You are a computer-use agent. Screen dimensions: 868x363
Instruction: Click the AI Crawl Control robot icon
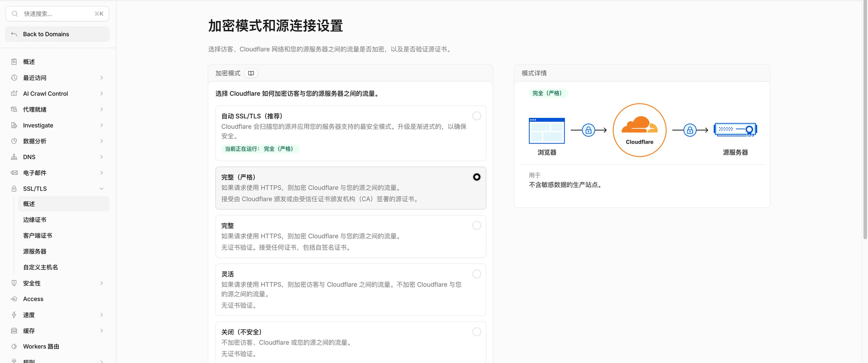coord(14,93)
